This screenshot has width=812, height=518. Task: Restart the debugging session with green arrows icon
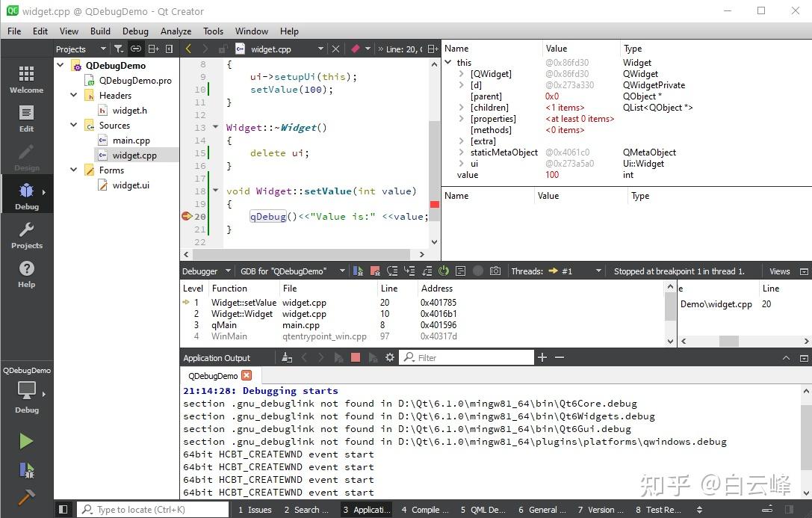444,271
